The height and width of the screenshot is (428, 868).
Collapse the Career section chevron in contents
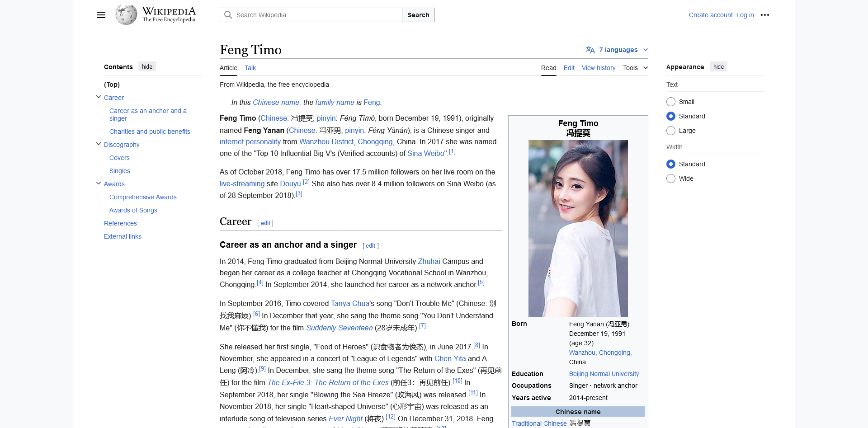99,97
